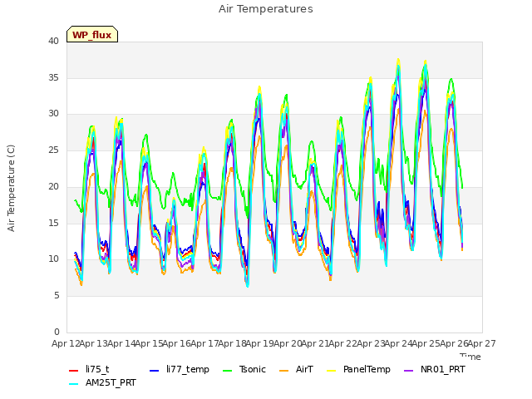This screenshot has height=399, width=532.
Task: Click the Apr 24 x-axis tick label
Action: 398,343
